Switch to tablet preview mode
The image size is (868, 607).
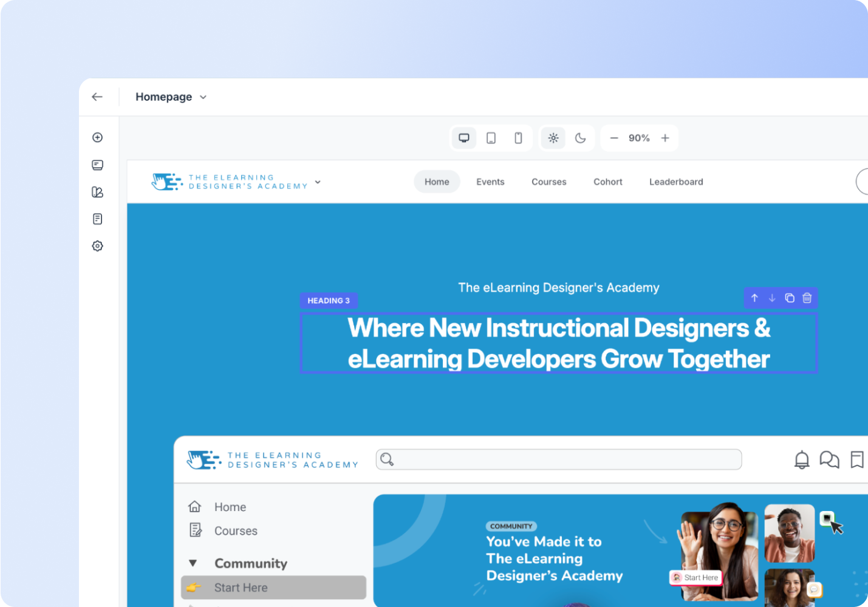point(491,138)
